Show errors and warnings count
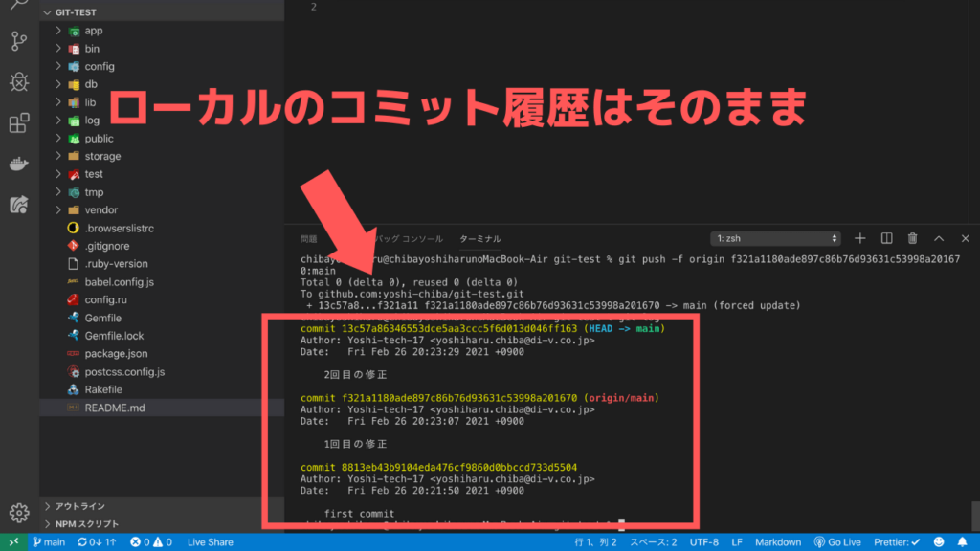The width and height of the screenshot is (980, 551). point(150,542)
